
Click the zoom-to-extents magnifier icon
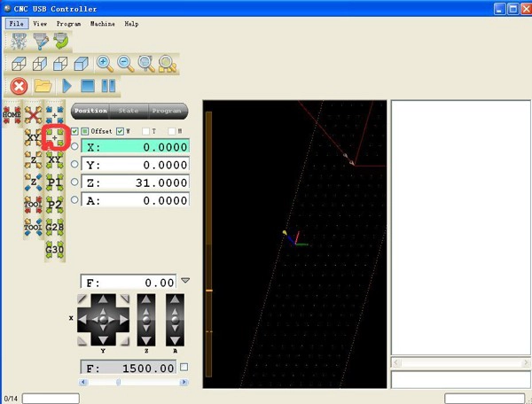(168, 64)
